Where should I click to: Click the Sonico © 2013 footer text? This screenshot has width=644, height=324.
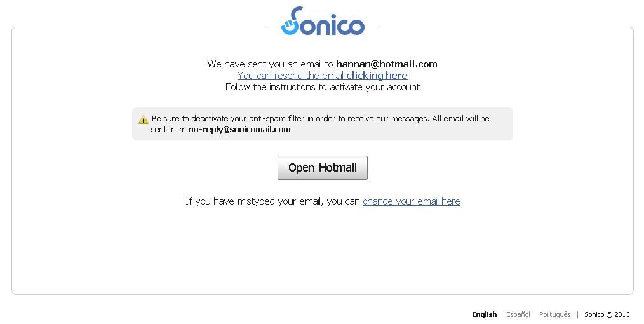point(607,314)
